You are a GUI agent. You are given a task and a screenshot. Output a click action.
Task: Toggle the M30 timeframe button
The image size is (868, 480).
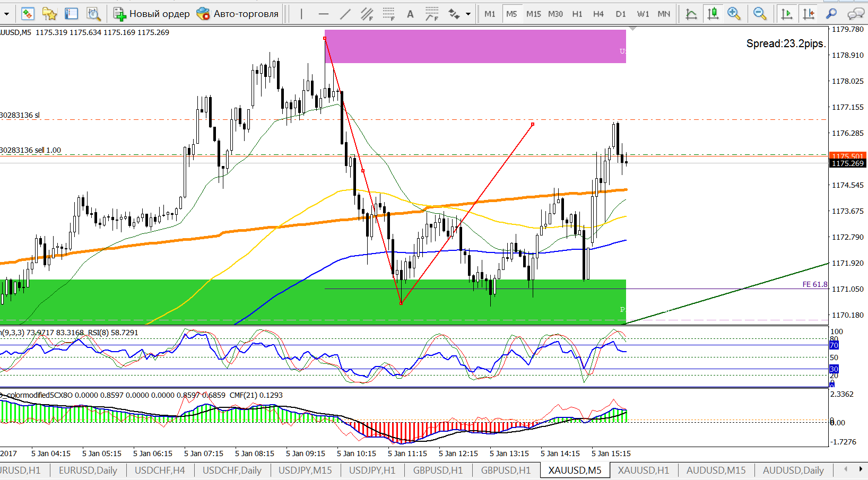[x=555, y=14]
